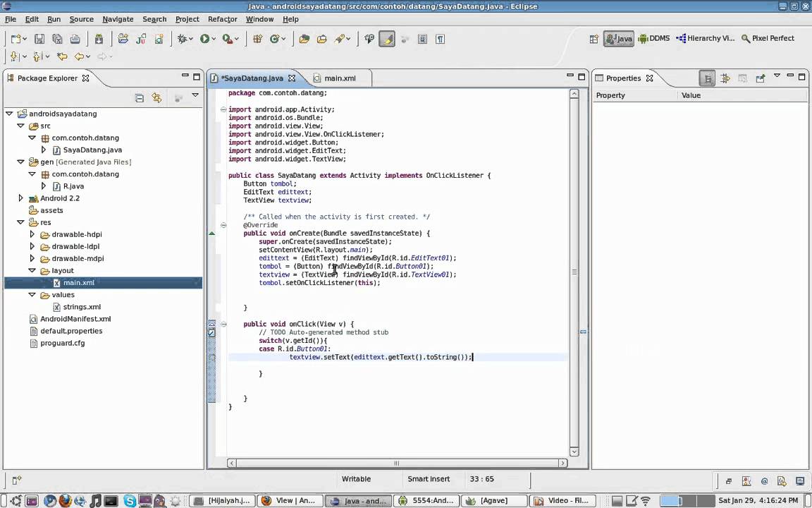Click the Save All icon

(58, 39)
